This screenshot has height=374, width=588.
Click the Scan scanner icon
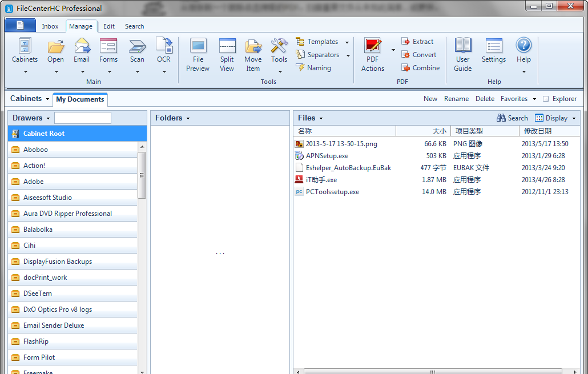137,47
